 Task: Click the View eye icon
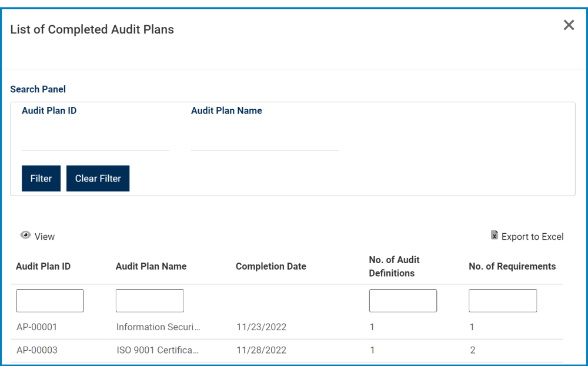click(25, 234)
